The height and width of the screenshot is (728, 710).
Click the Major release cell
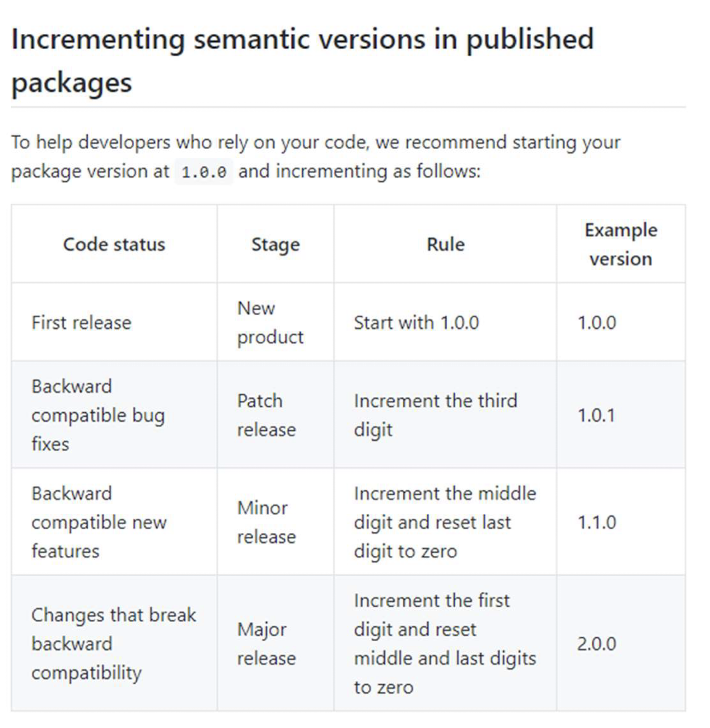click(x=266, y=644)
